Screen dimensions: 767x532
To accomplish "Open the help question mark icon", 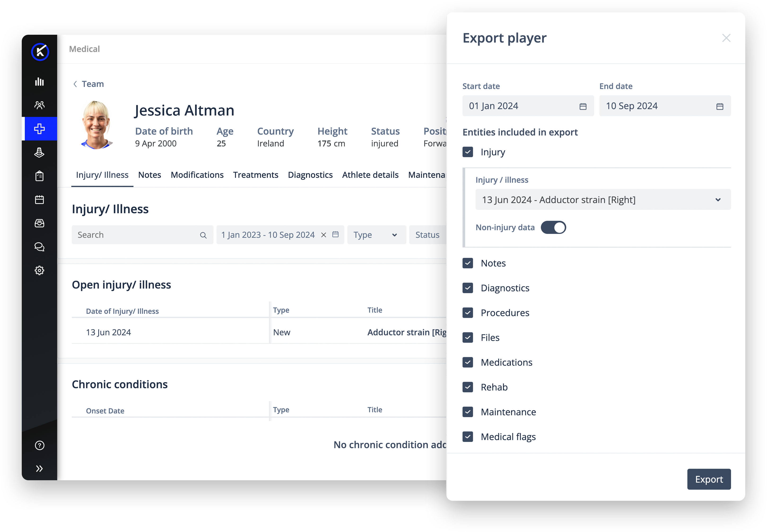I will click(39, 445).
